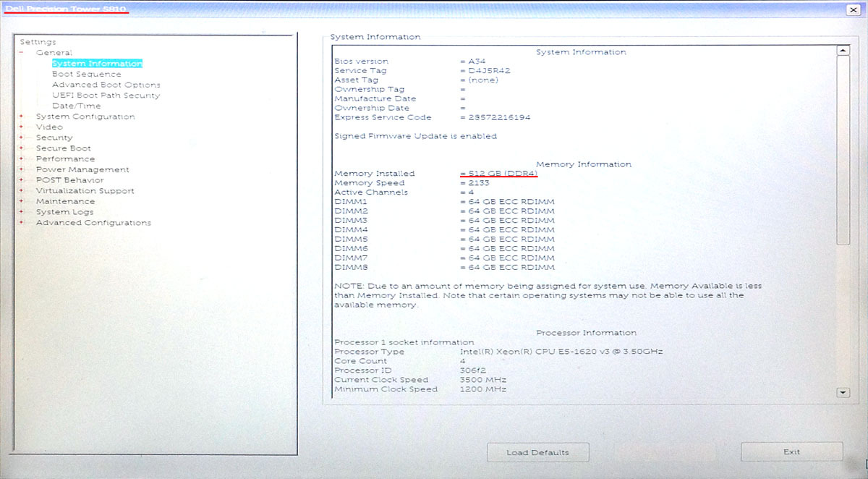
Task: Click Minimum Clock Speed 1200 MHz
Action: [483, 389]
